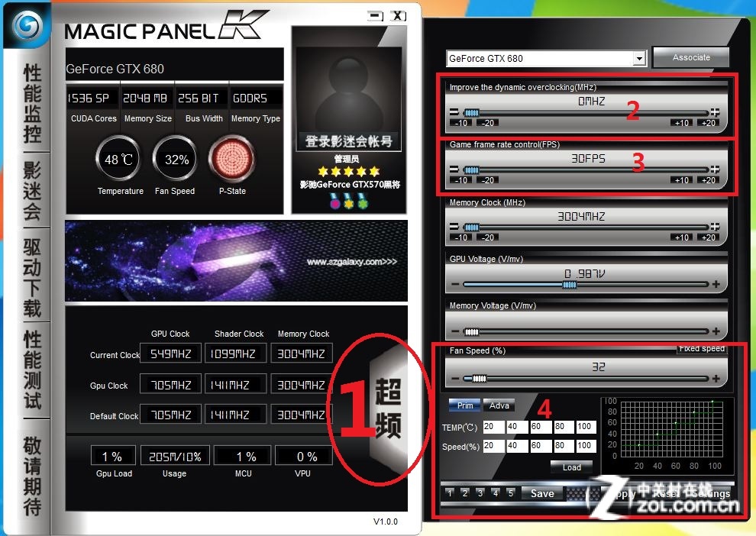Collapse overclock panel via 超频 side tab

(388, 410)
